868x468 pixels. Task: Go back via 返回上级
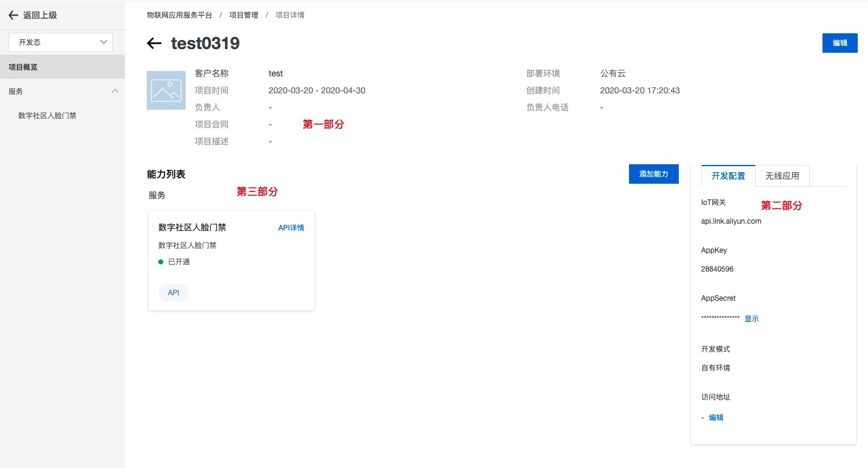pyautogui.click(x=32, y=15)
